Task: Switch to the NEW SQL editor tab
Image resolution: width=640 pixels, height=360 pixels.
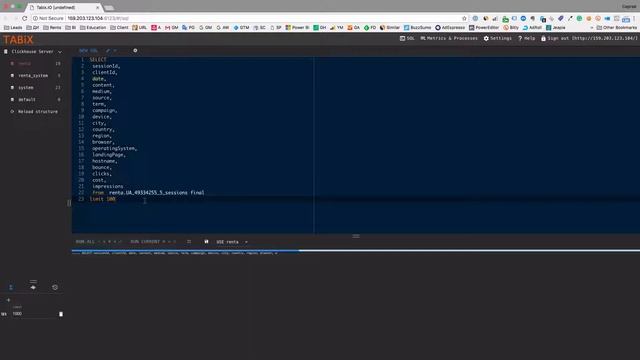Action: coord(88,51)
